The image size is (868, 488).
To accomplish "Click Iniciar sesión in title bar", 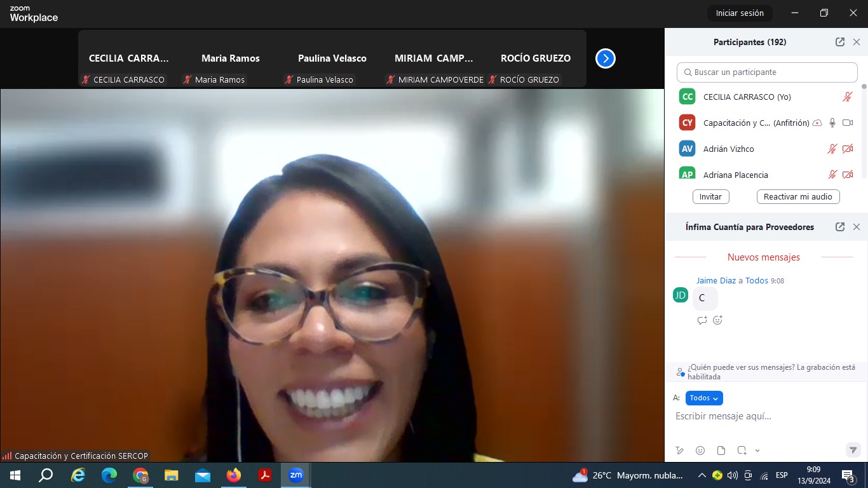I will [x=740, y=13].
